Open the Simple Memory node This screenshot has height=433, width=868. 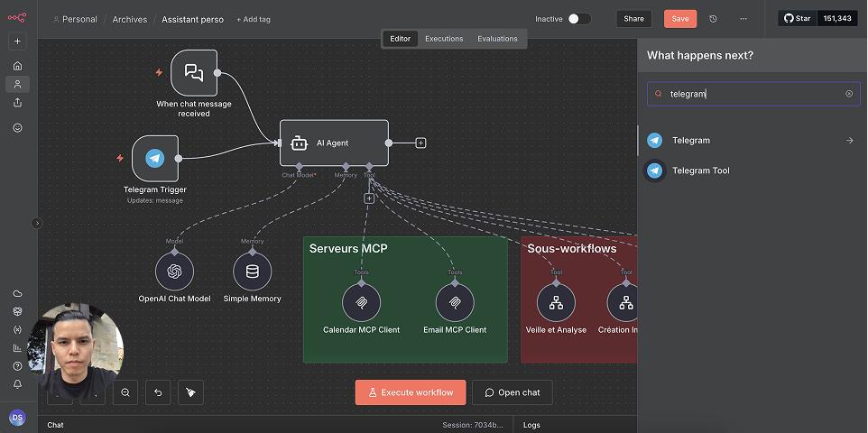click(x=252, y=271)
